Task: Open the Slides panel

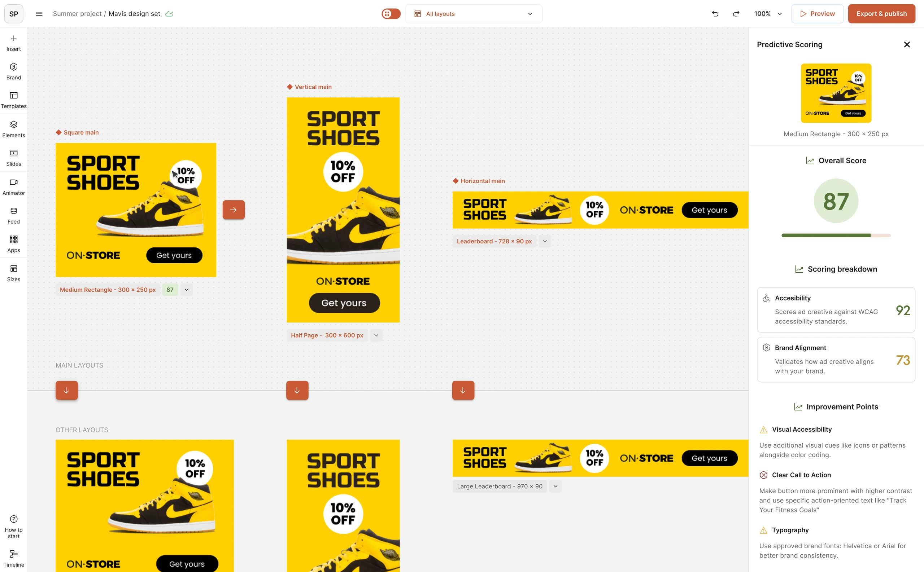Action: (x=14, y=158)
